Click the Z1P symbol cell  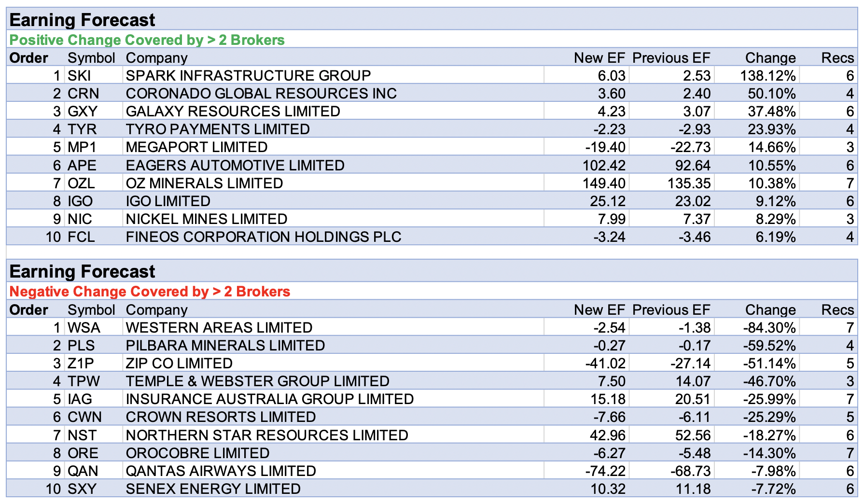pos(81,364)
